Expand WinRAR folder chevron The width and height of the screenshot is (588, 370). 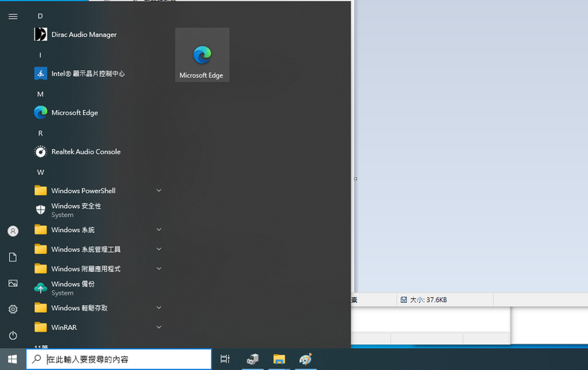pos(159,327)
